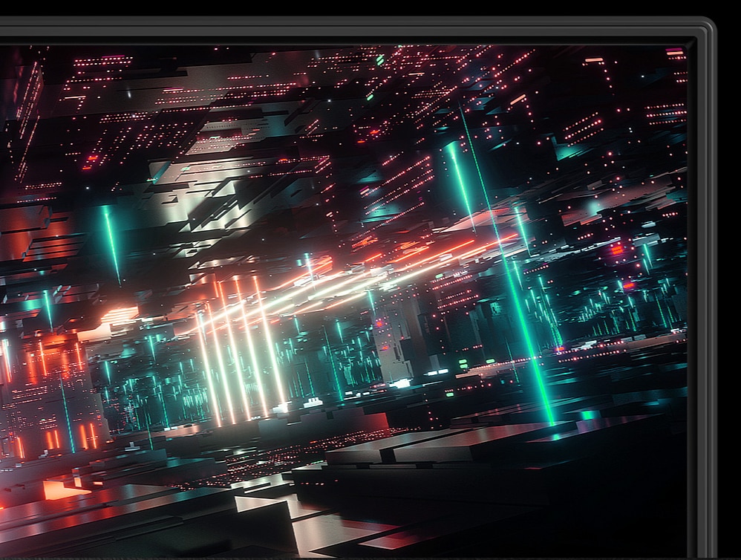Image resolution: width=741 pixels, height=560 pixels.
Task: Click the pink light at screen's top-right corner
Action: [675, 52]
